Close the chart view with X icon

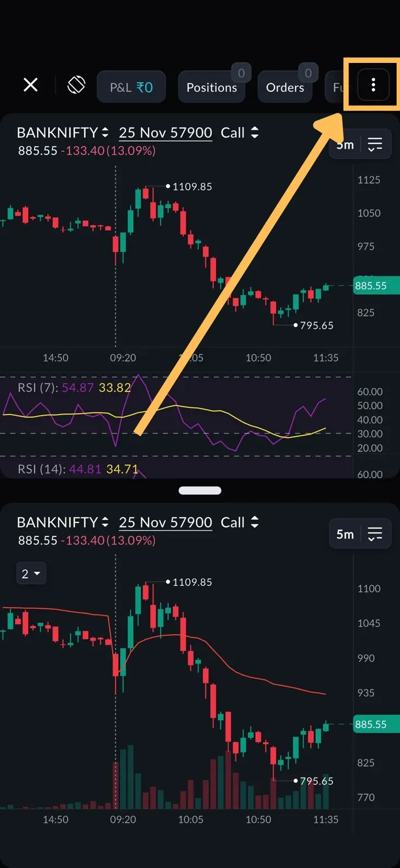pos(31,85)
